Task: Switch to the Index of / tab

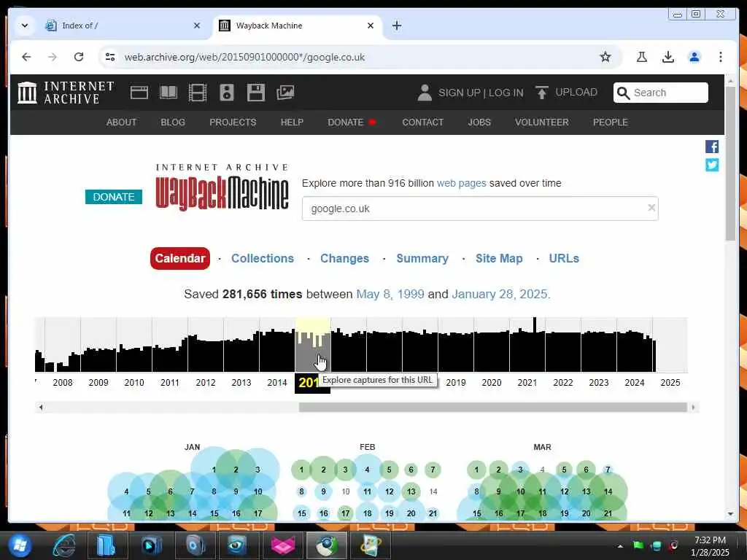Action: coord(124,26)
